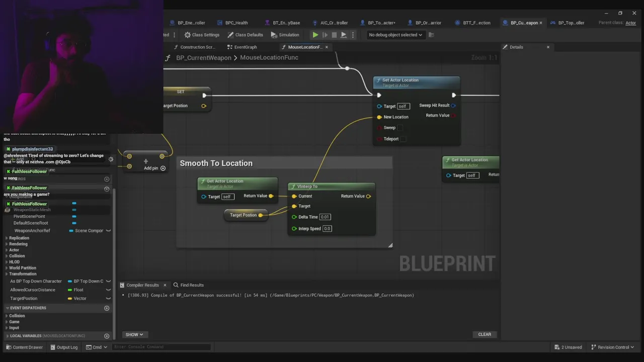Open the BTT_F...ection asset tab
Screen dimensions: 644x362
point(476,23)
